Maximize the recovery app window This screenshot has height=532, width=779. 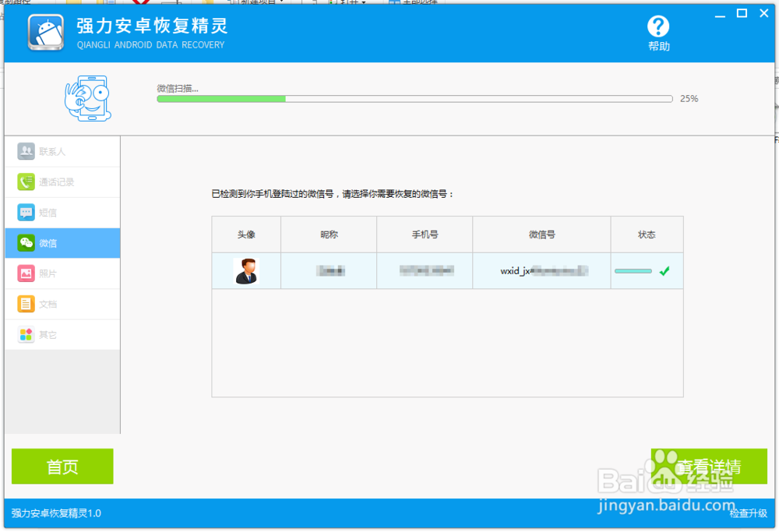pos(742,13)
